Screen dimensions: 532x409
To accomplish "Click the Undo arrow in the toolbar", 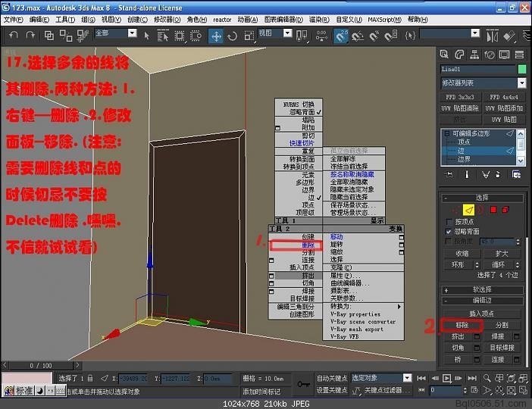I will 14,36.
